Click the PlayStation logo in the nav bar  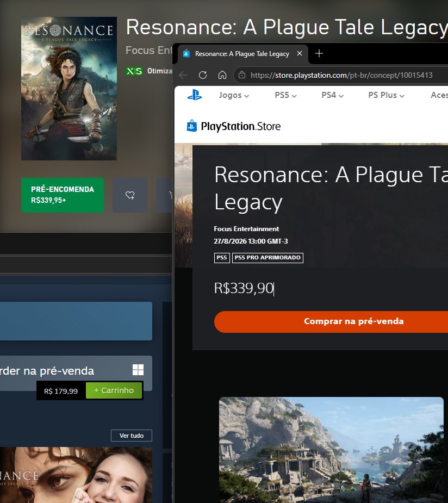pyautogui.click(x=194, y=95)
